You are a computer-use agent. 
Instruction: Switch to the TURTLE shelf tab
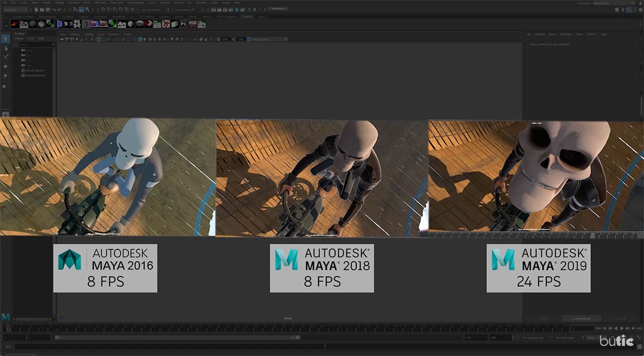coord(247,17)
